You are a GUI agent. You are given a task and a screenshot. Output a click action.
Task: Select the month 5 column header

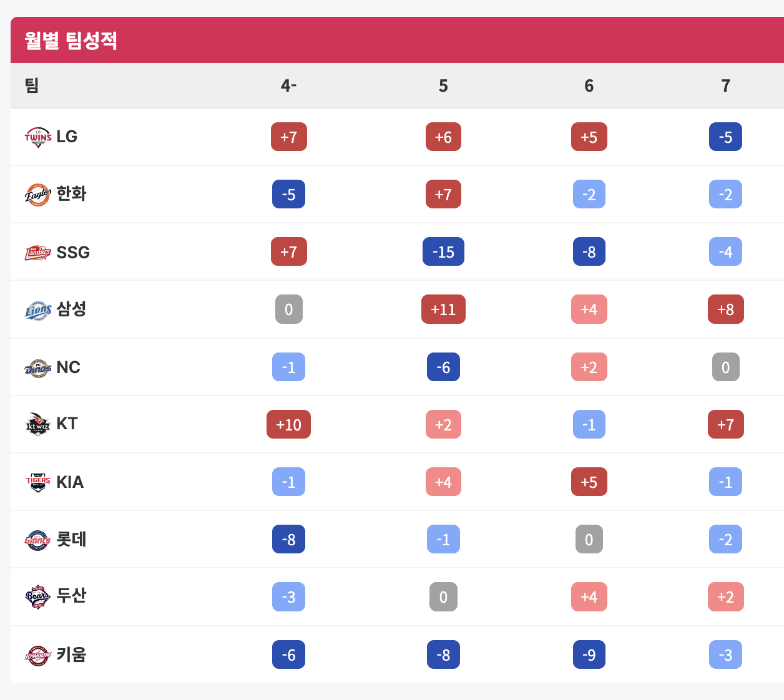(443, 85)
